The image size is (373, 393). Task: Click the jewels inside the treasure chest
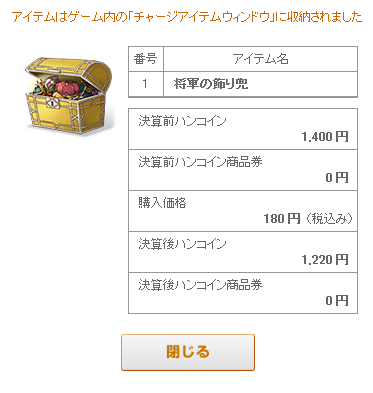[65, 86]
